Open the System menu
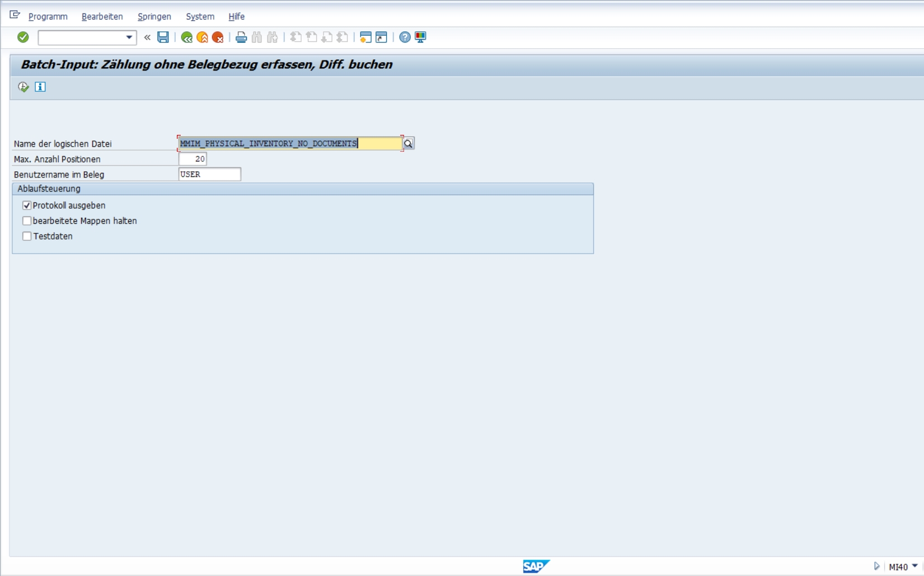924x576 pixels. (x=200, y=17)
